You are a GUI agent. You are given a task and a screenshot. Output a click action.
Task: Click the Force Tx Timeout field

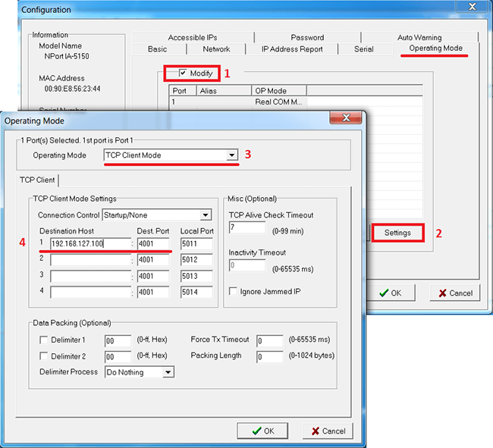(x=270, y=340)
